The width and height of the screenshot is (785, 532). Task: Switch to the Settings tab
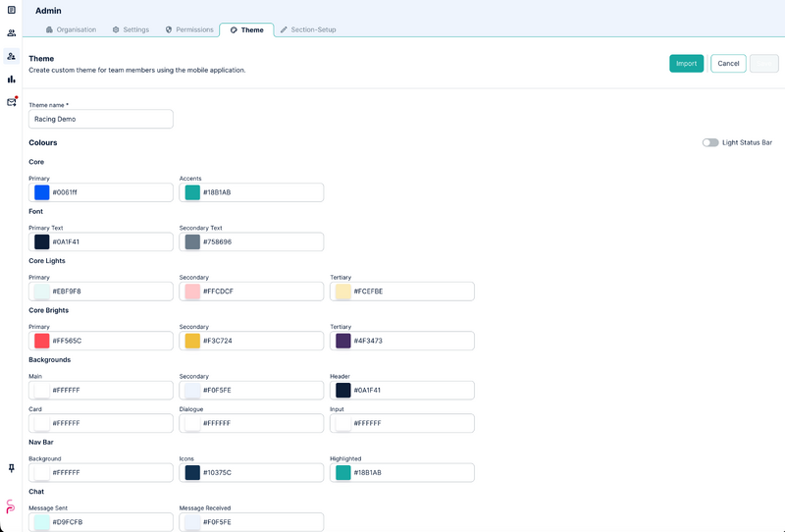[131, 29]
